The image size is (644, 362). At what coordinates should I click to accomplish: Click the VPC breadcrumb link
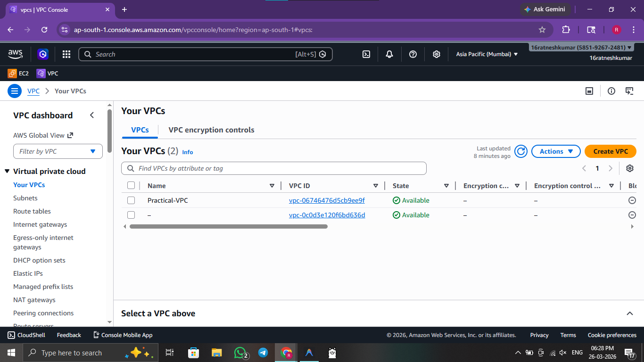coord(33,91)
